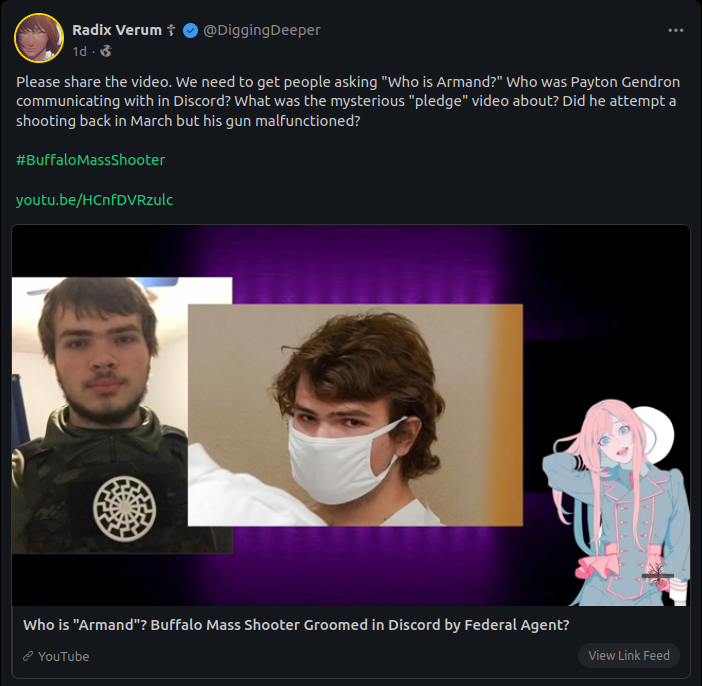
Task: Open the post via its 1d timestamp
Action: point(80,51)
